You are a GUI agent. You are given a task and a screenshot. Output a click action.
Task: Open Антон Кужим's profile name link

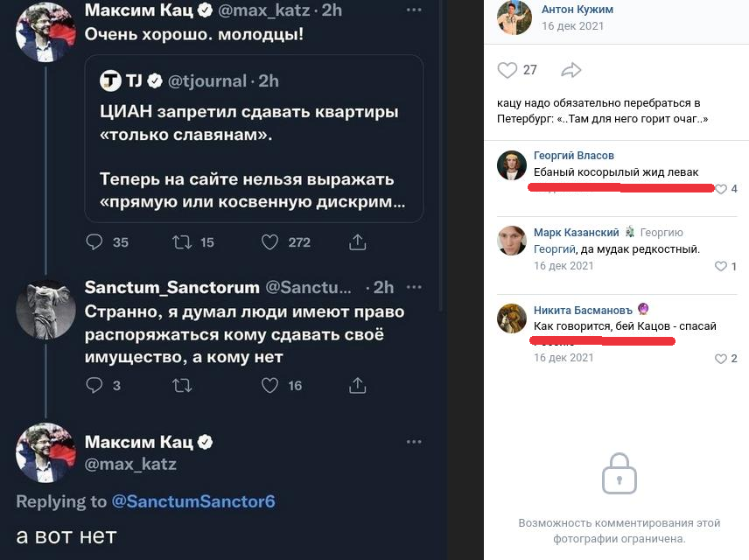(577, 10)
